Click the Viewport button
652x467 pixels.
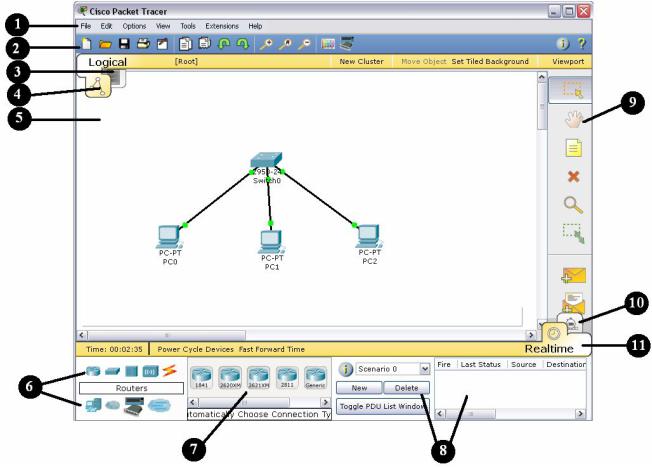tap(568, 62)
